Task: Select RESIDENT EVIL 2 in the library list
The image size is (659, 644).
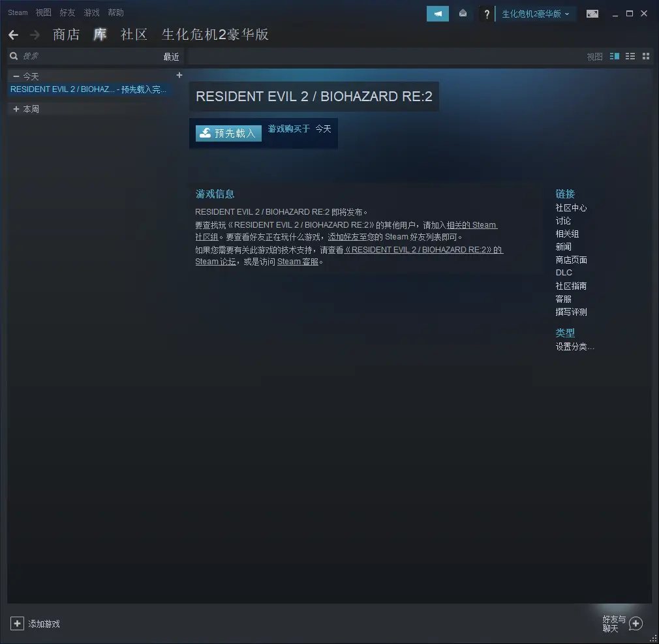Action: 88,89
